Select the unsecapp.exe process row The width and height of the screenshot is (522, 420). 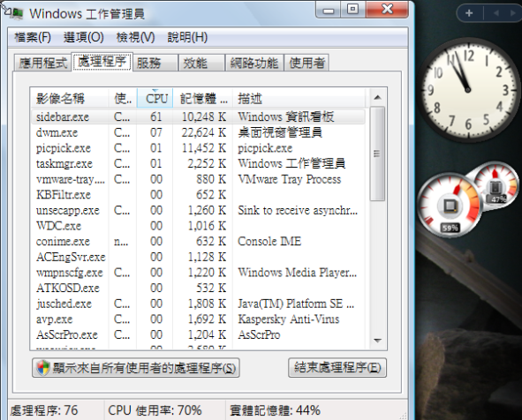pyautogui.click(x=198, y=210)
